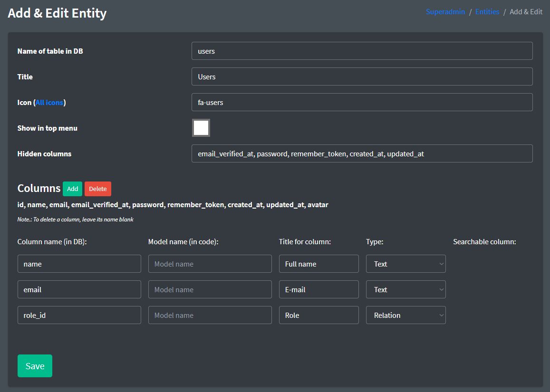Go to Superadmin breadcrumb link
Image resolution: width=550 pixels, height=392 pixels.
click(x=445, y=12)
